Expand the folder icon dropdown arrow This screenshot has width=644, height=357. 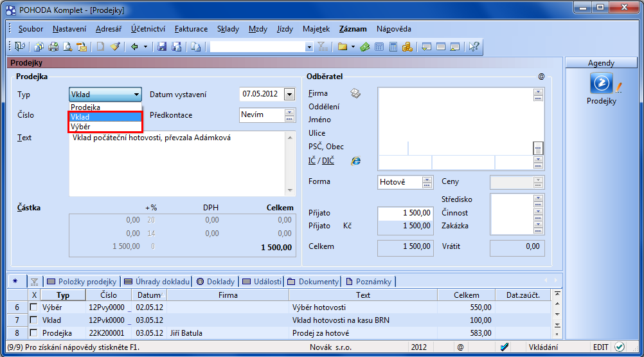click(x=353, y=47)
